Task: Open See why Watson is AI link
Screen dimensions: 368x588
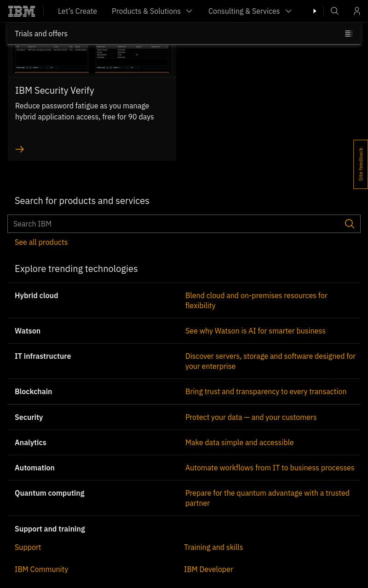Action: tap(255, 331)
